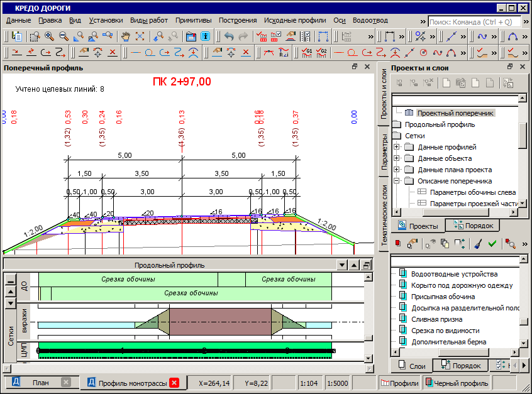This screenshot has width=532, height=394.
Task: Click the down arrow in Продольный профиль header
Action: [342, 265]
